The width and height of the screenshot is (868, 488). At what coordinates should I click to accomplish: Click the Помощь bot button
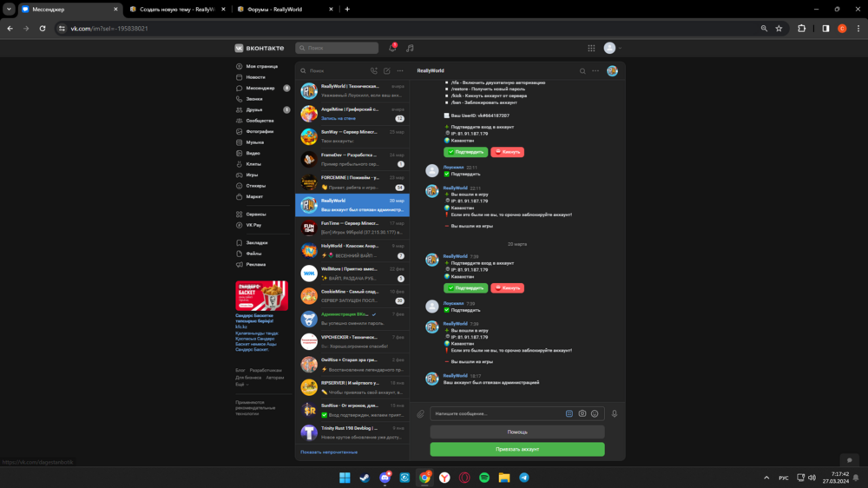point(517,432)
